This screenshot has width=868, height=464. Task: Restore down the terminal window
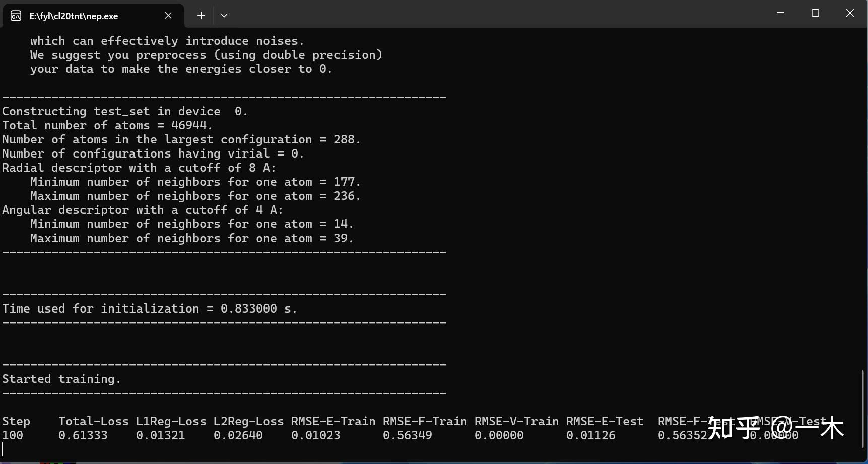pyautogui.click(x=815, y=13)
